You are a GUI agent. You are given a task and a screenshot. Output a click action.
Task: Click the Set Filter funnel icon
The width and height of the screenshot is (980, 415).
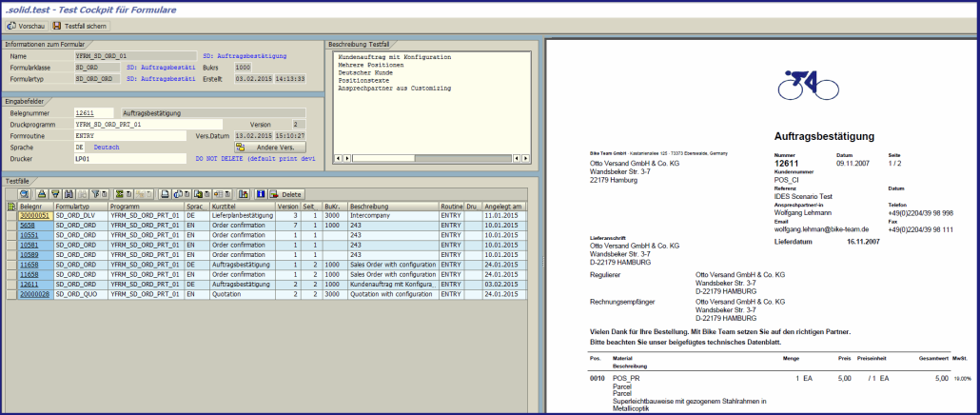click(x=97, y=194)
